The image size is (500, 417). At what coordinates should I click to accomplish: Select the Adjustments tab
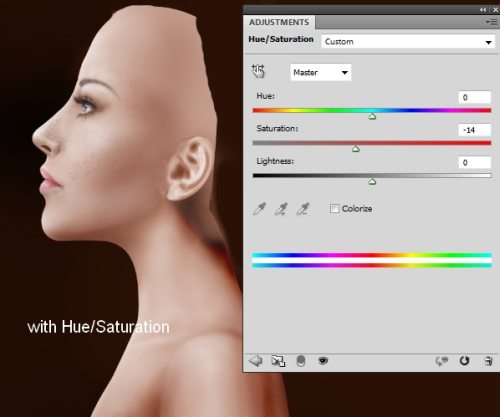[279, 22]
